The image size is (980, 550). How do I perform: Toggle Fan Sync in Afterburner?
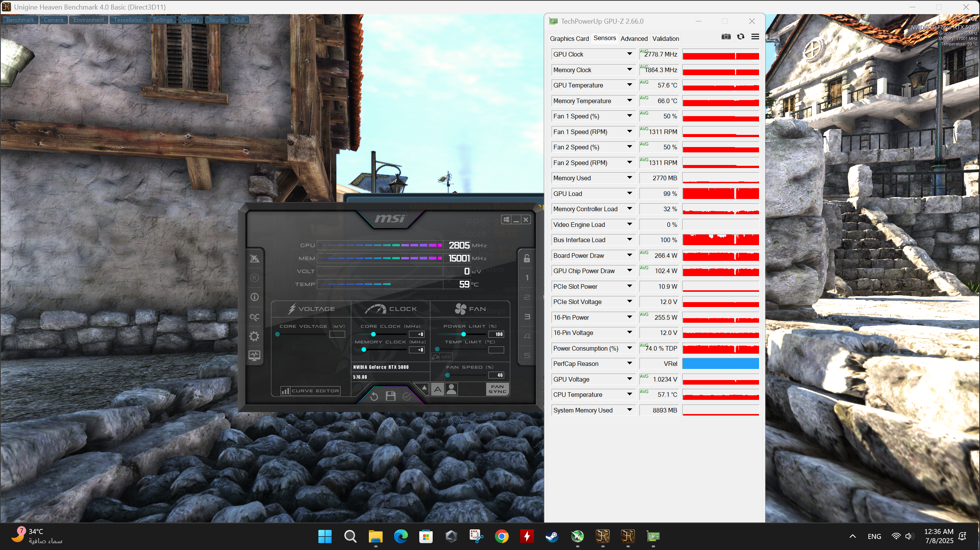pyautogui.click(x=498, y=389)
